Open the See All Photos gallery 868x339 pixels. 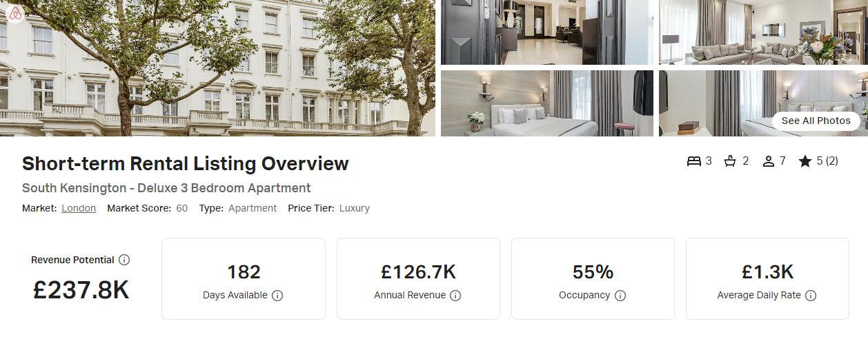click(x=816, y=121)
